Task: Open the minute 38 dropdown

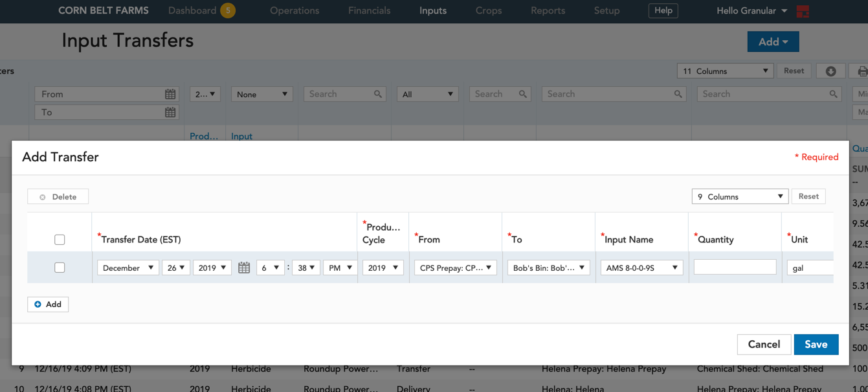Action: pyautogui.click(x=306, y=268)
